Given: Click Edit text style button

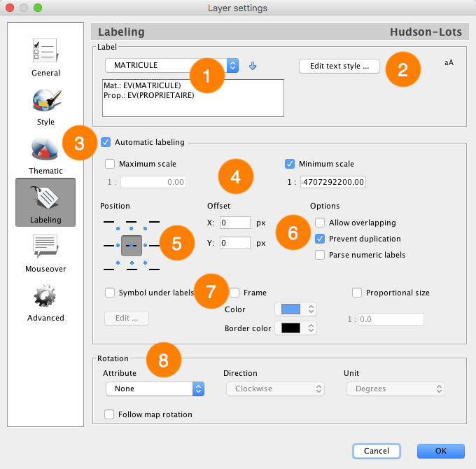Looking at the screenshot, I should (339, 66).
